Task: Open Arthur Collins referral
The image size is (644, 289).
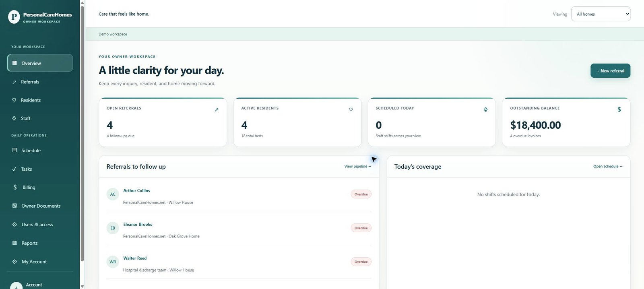Action: [x=136, y=190]
